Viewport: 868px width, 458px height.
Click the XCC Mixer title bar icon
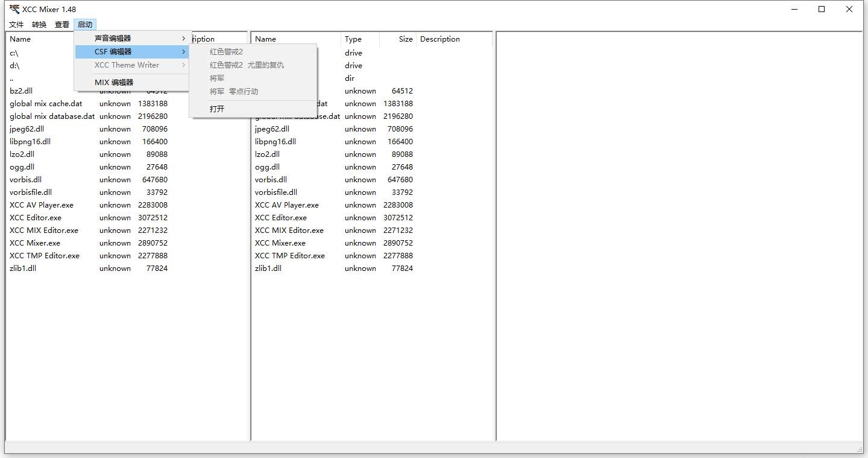(x=14, y=9)
